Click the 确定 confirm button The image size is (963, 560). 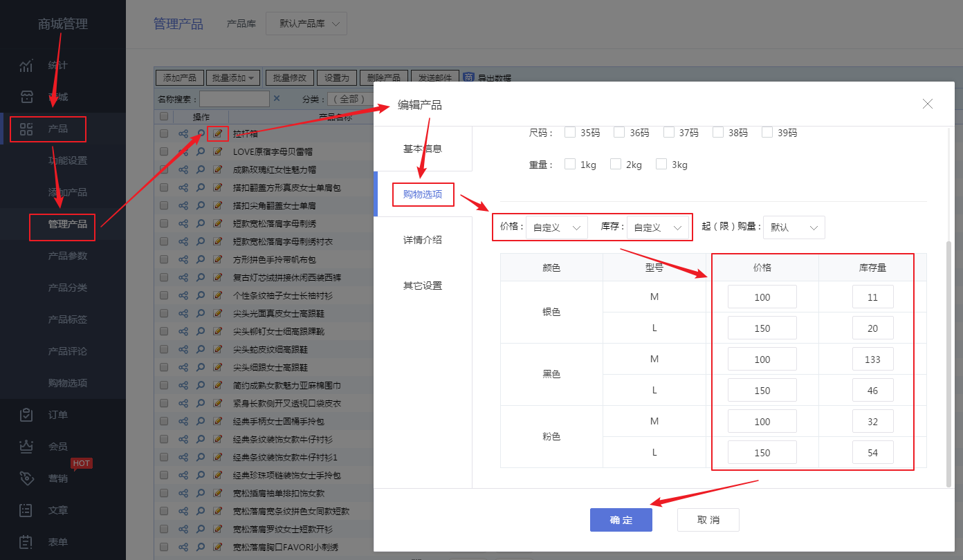(621, 520)
